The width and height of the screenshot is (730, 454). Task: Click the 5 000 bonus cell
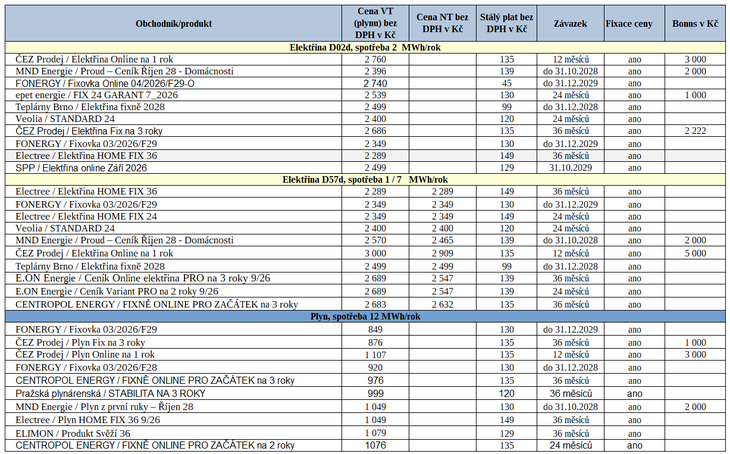click(695, 253)
